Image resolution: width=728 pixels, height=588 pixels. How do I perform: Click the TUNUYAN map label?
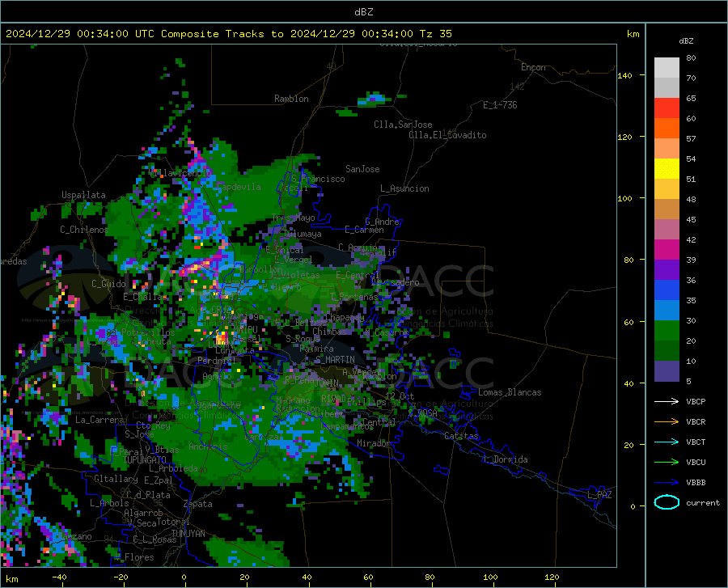tap(188, 533)
